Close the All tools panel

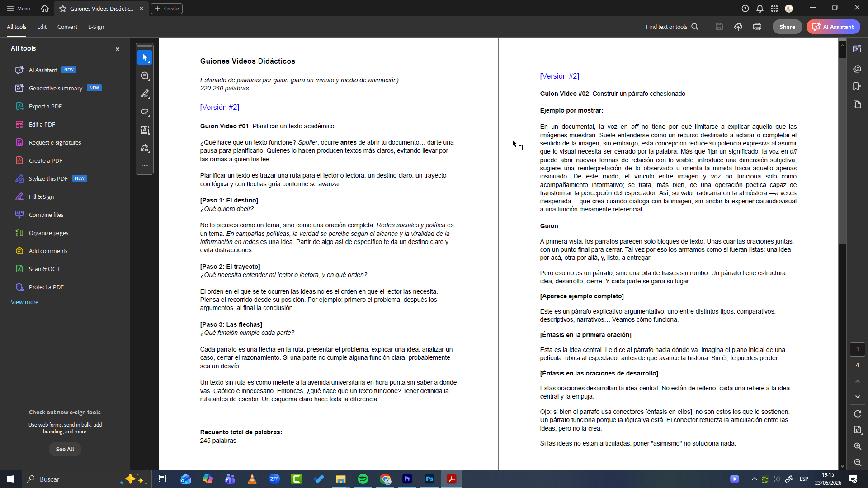click(118, 49)
